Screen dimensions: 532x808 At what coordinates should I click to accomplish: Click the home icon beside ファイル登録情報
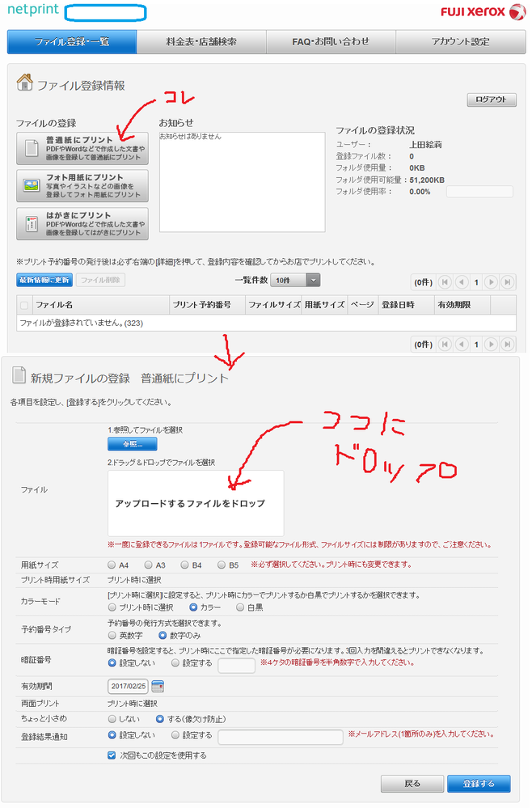point(24,82)
